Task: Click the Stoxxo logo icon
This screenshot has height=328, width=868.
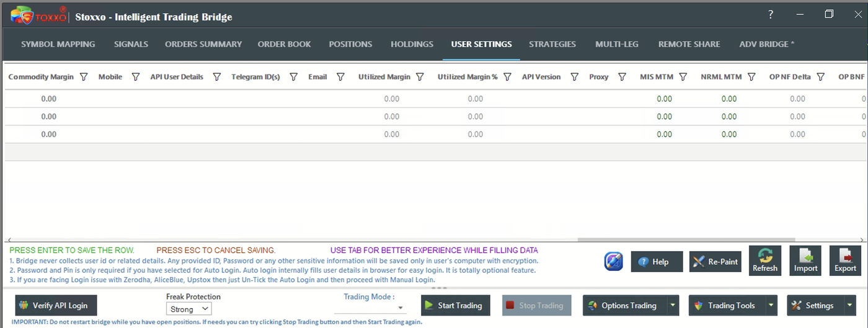Action: (38, 16)
